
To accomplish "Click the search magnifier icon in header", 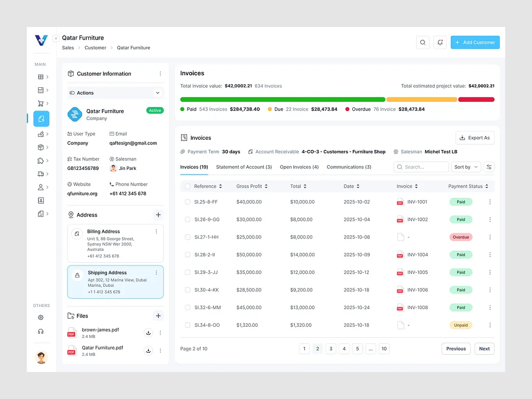I will pyautogui.click(x=422, y=43).
